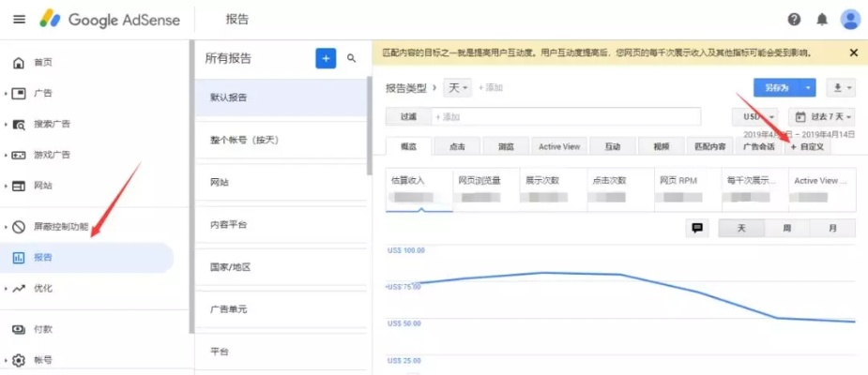Expand the 优化 sidebar arrow
The height and width of the screenshot is (375, 868).
pyautogui.click(x=6, y=288)
